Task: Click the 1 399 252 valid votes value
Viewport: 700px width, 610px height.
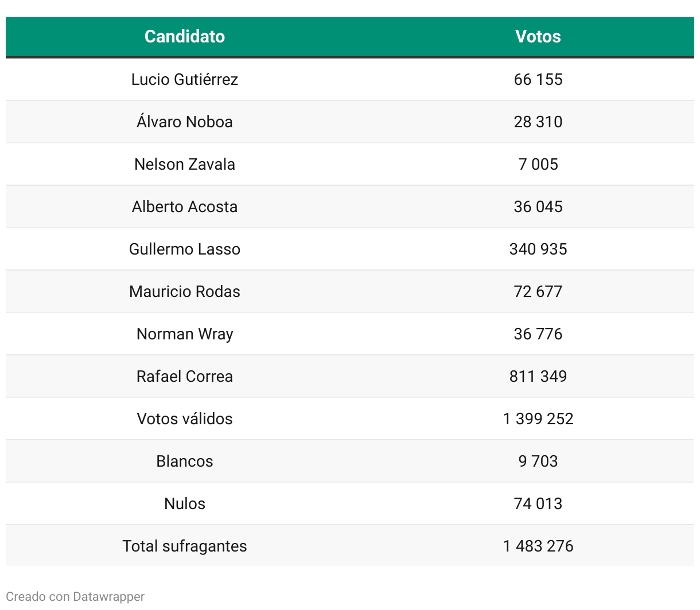Action: pos(538,419)
